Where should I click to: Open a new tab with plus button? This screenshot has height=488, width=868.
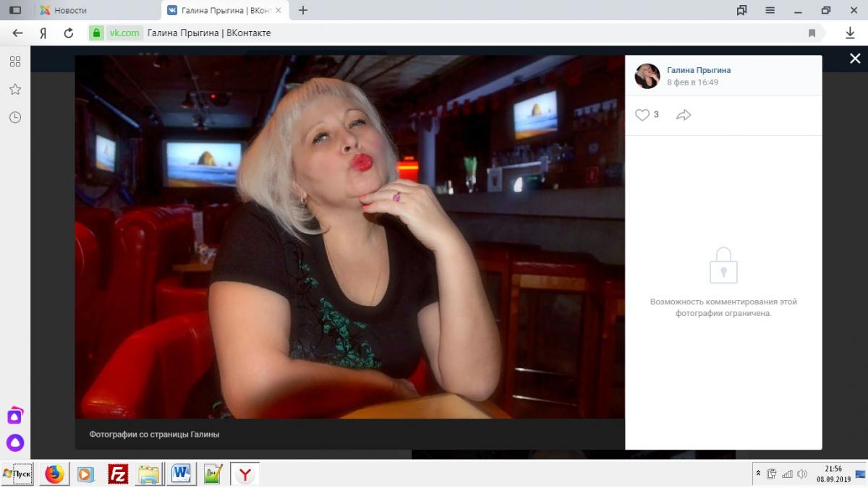[303, 10]
